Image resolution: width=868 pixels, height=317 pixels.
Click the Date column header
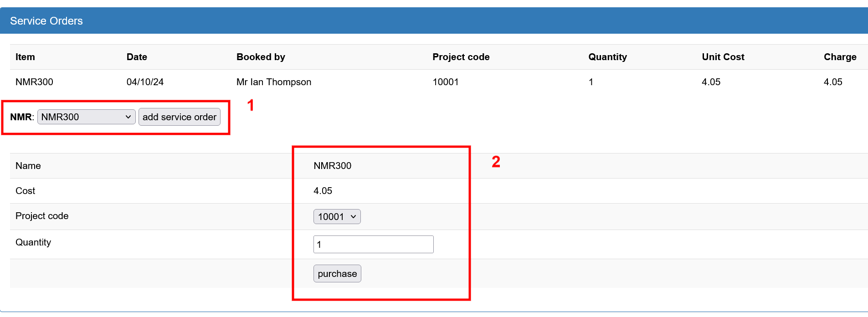[x=137, y=57]
